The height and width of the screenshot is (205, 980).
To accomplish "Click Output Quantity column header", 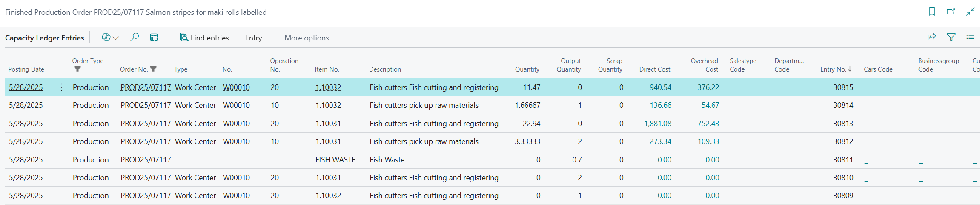I will pyautogui.click(x=568, y=65).
